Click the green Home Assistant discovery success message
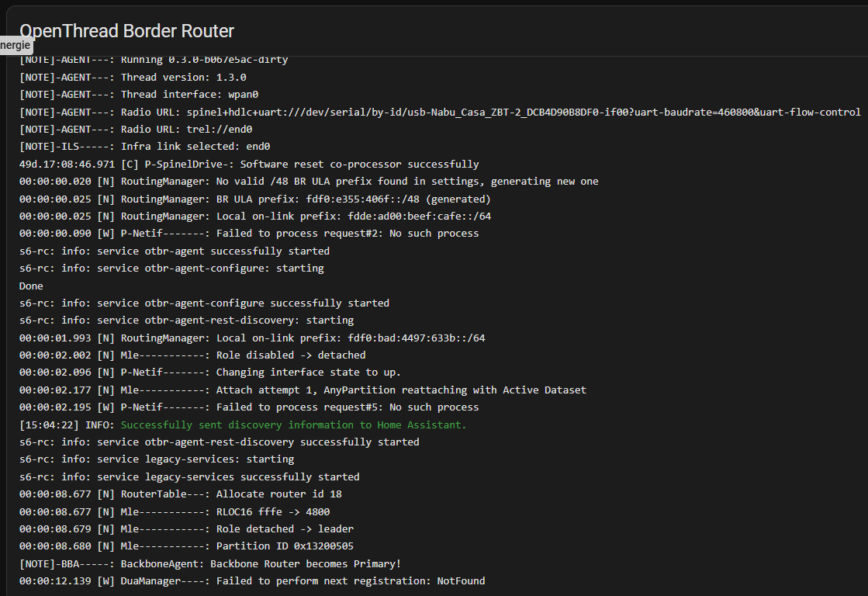The height and width of the screenshot is (596, 868). click(x=293, y=424)
